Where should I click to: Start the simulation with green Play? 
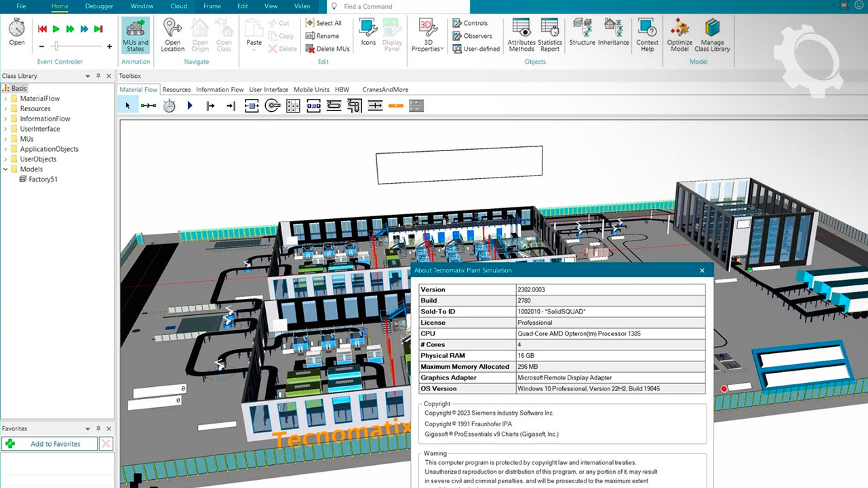point(56,29)
